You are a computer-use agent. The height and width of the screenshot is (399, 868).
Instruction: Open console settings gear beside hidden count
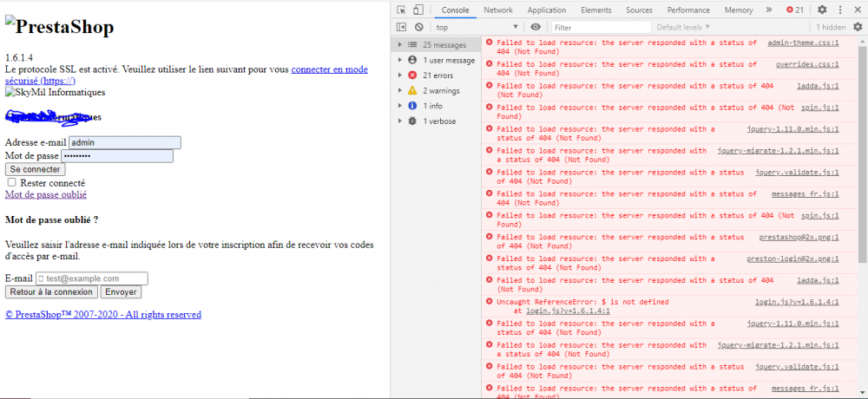[x=858, y=27]
